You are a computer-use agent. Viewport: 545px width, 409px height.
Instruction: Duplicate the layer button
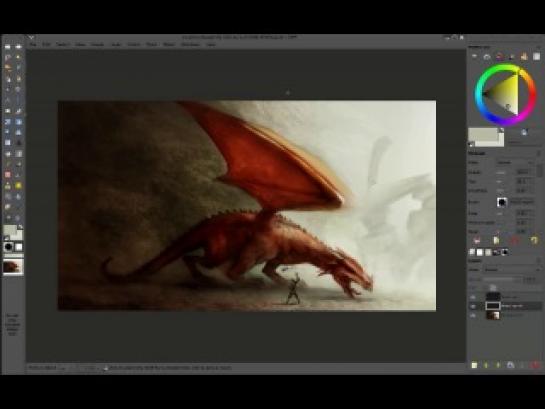point(510,365)
